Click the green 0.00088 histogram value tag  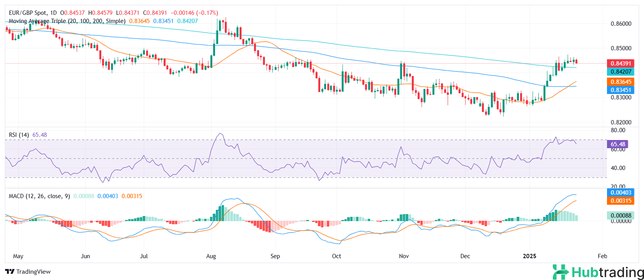click(620, 216)
